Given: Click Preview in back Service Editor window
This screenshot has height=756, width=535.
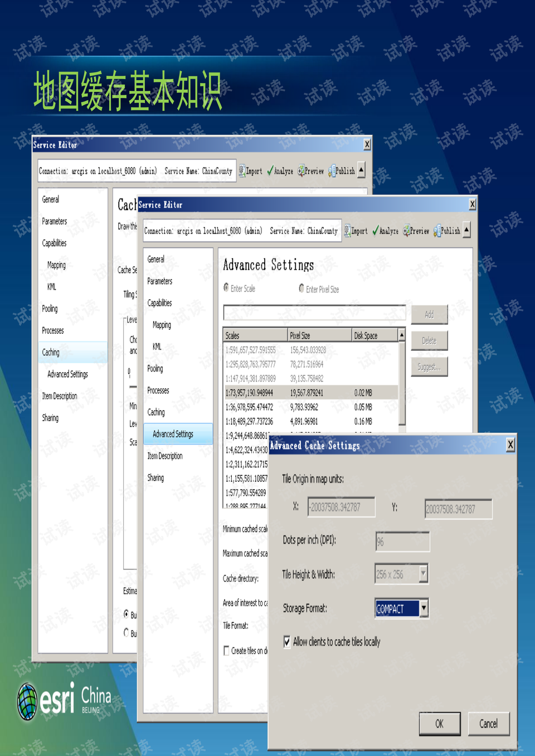Looking at the screenshot, I should [x=301, y=171].
